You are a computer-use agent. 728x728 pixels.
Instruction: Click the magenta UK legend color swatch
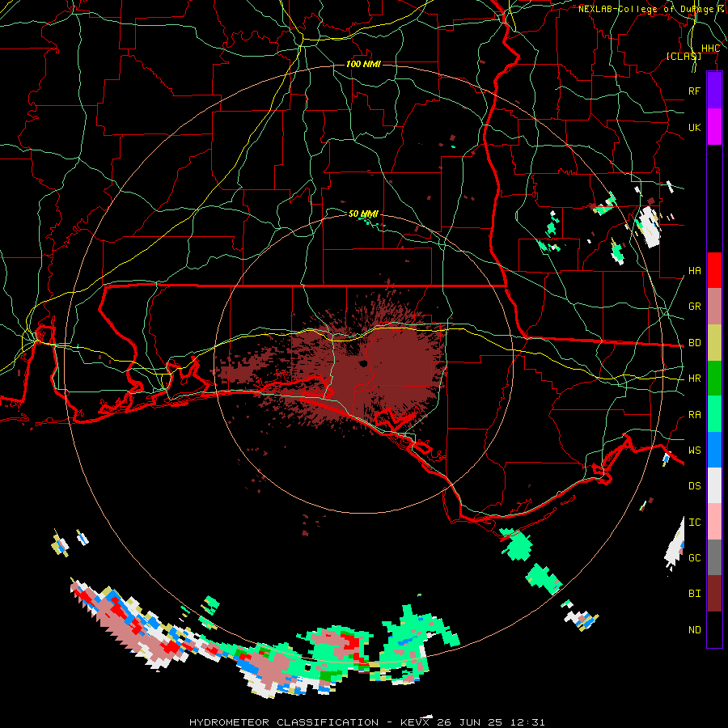pos(714,127)
